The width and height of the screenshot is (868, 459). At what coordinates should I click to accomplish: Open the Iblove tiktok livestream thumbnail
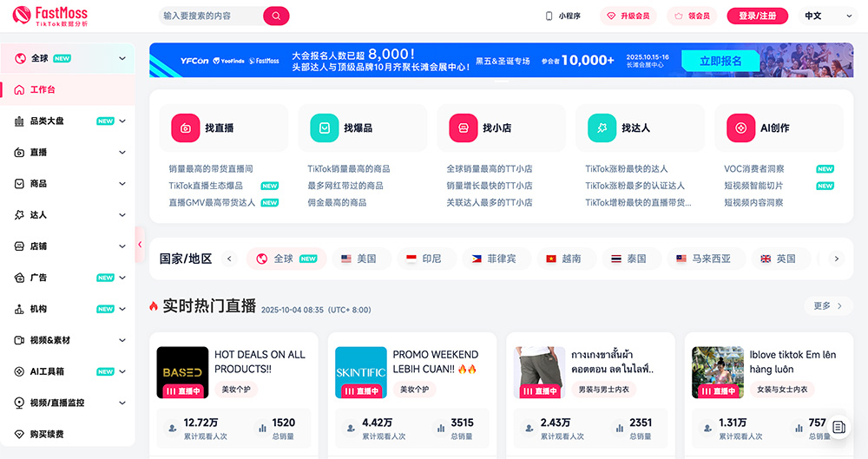[718, 372]
